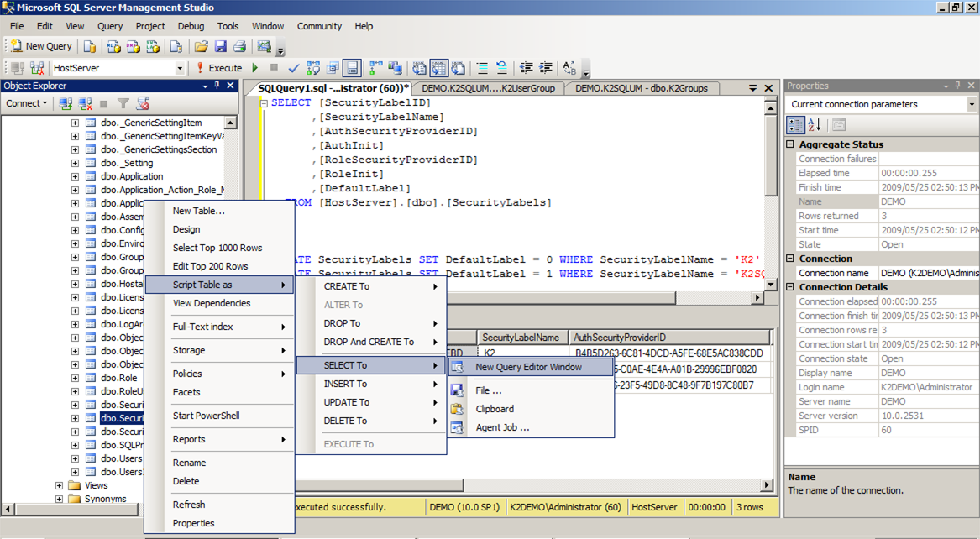Toggle IntelliSense Enabled in the toolbar
The height and width of the screenshot is (539, 980).
pyautogui.click(x=353, y=67)
